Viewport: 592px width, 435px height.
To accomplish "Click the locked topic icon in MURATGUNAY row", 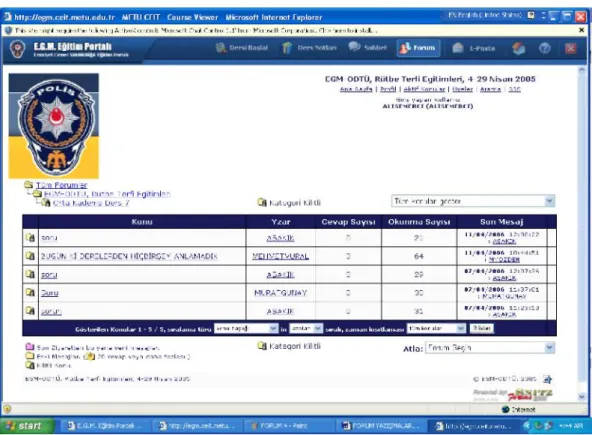I will [30, 292].
